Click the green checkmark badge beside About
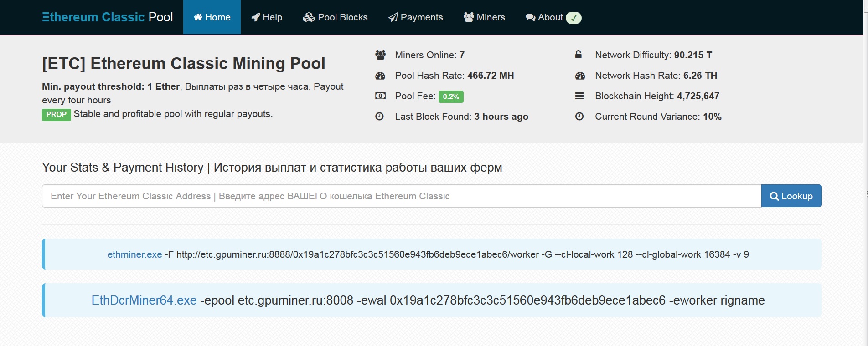 tap(573, 18)
